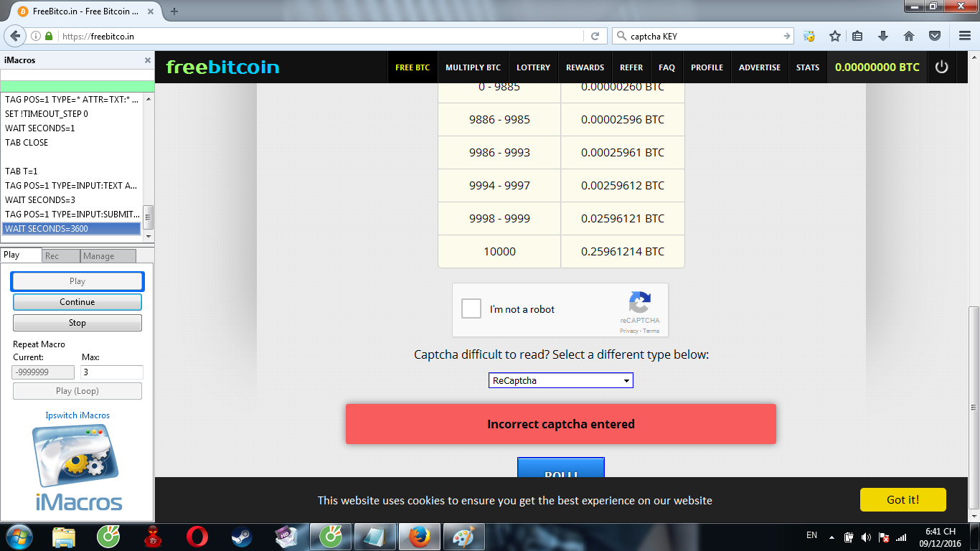Open the FAQ page
Screen dimensions: 980x551
point(667,67)
